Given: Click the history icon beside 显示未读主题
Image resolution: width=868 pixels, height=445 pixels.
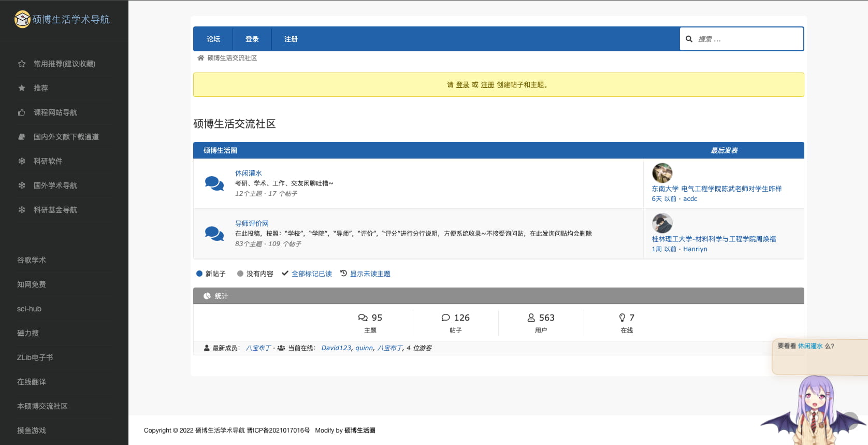Looking at the screenshot, I should pyautogui.click(x=343, y=274).
